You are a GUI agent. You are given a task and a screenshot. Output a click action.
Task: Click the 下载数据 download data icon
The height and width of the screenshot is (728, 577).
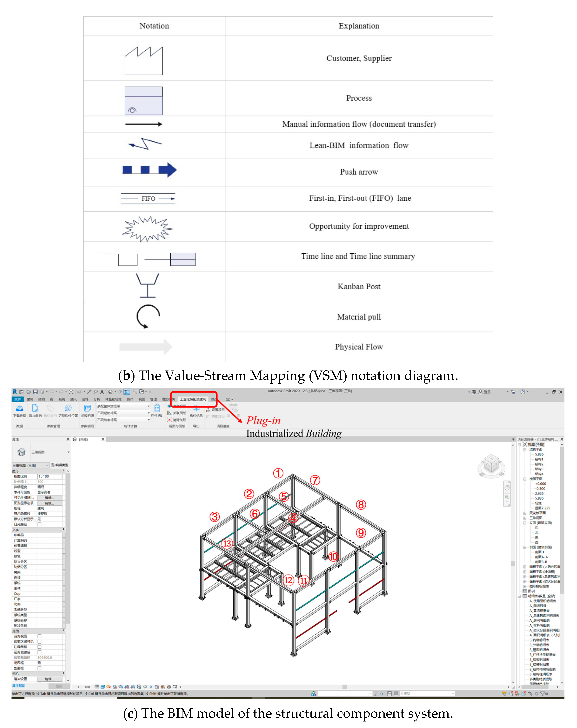click(x=20, y=409)
